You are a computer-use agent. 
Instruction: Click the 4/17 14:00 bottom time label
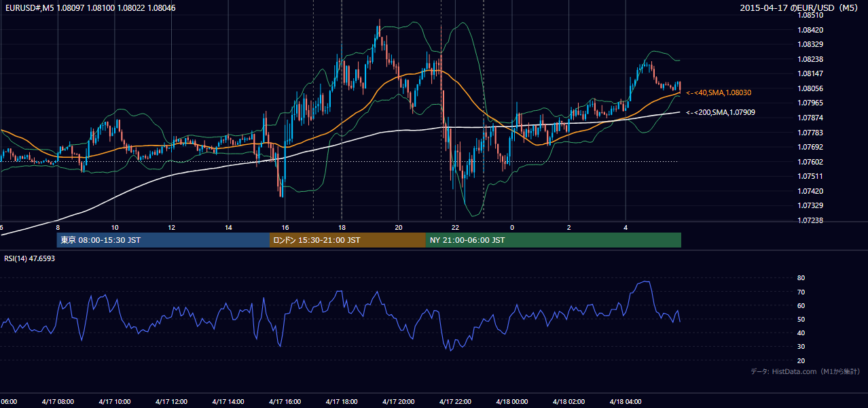228,402
